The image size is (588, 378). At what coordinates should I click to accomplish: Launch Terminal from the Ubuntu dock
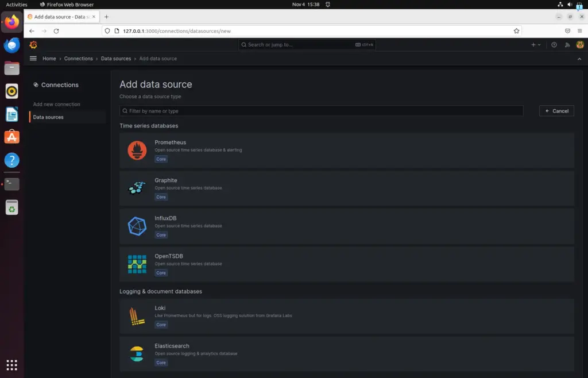(11, 184)
